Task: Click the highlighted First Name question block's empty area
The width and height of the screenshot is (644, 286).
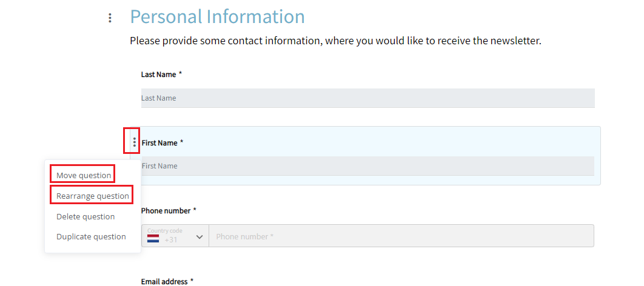Action: 390,142
